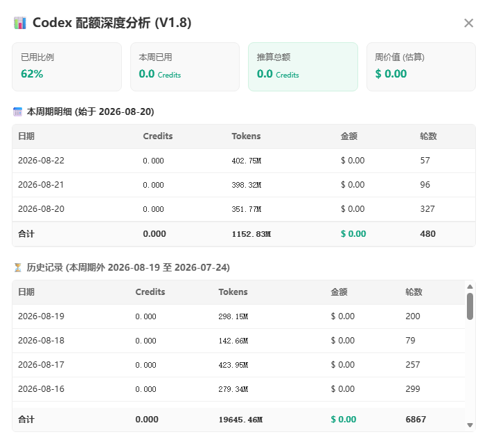Viewport: 478px width, 448px height.
Task: Click Credits column header in history table
Action: pyautogui.click(x=150, y=292)
